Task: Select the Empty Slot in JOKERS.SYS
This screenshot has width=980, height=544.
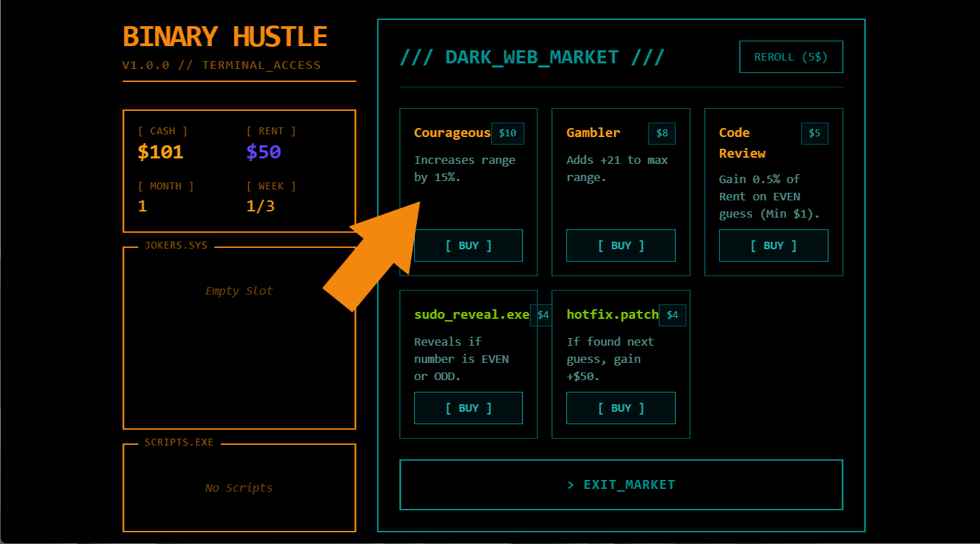Action: (239, 291)
